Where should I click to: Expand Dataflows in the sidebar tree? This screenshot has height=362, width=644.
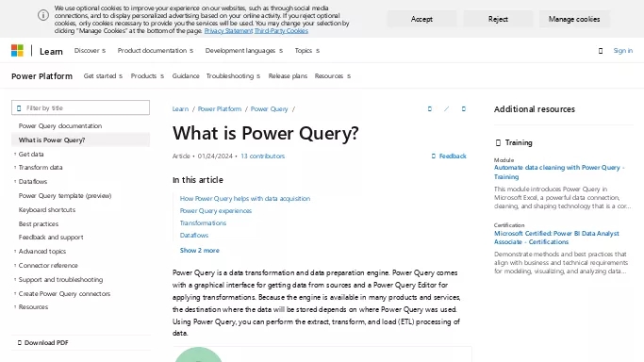(32, 181)
